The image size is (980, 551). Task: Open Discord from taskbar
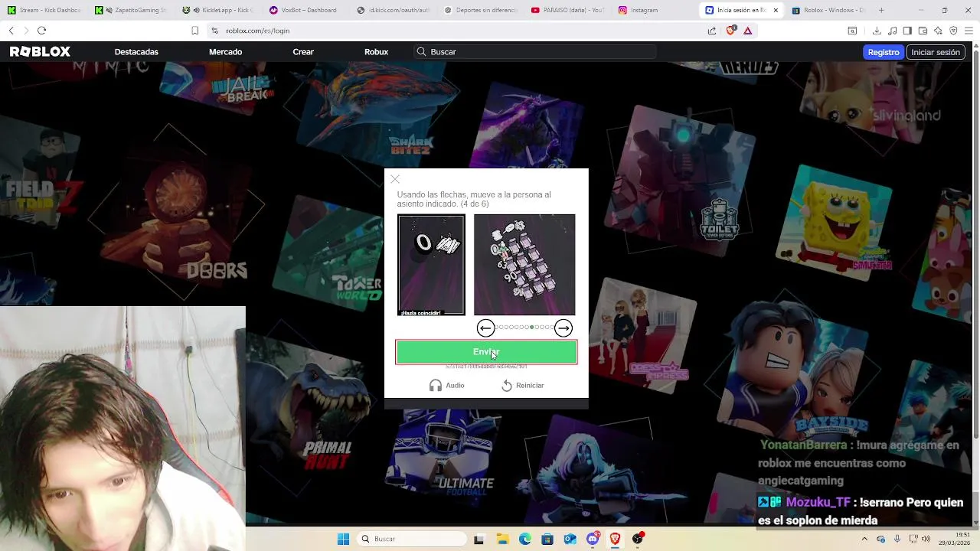click(593, 539)
